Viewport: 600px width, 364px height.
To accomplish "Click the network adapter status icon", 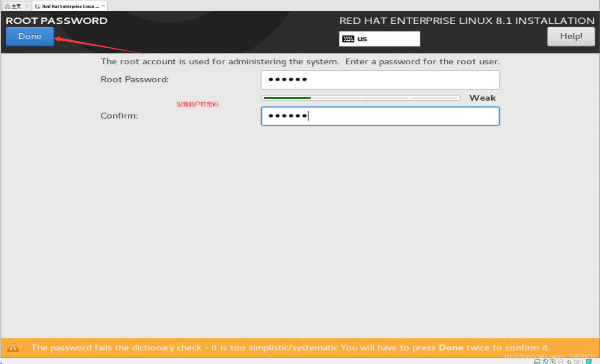I will pos(553,361).
